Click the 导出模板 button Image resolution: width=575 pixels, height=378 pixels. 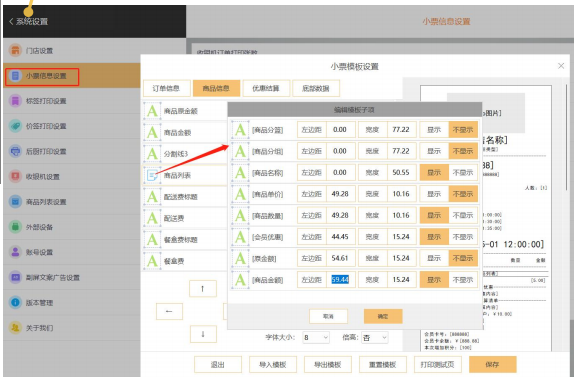327,364
